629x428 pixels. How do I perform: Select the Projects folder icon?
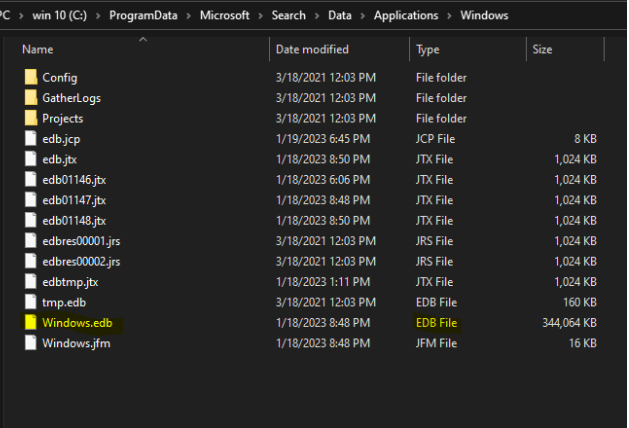(x=31, y=118)
